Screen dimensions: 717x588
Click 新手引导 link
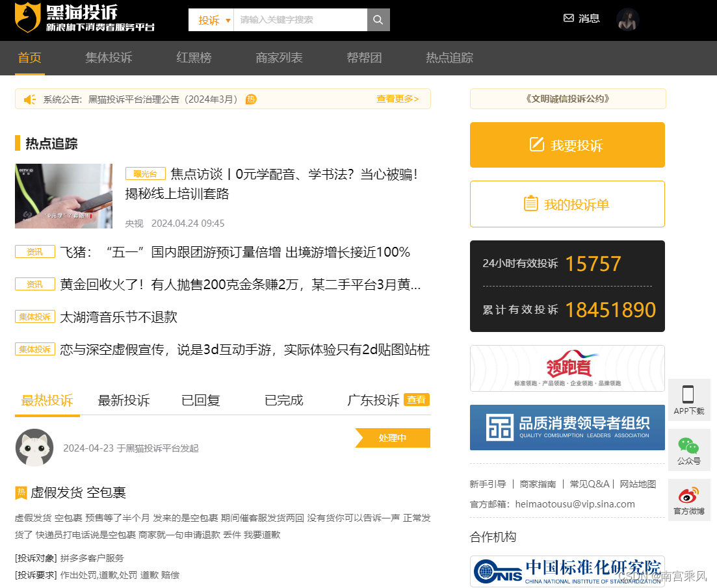coord(488,484)
